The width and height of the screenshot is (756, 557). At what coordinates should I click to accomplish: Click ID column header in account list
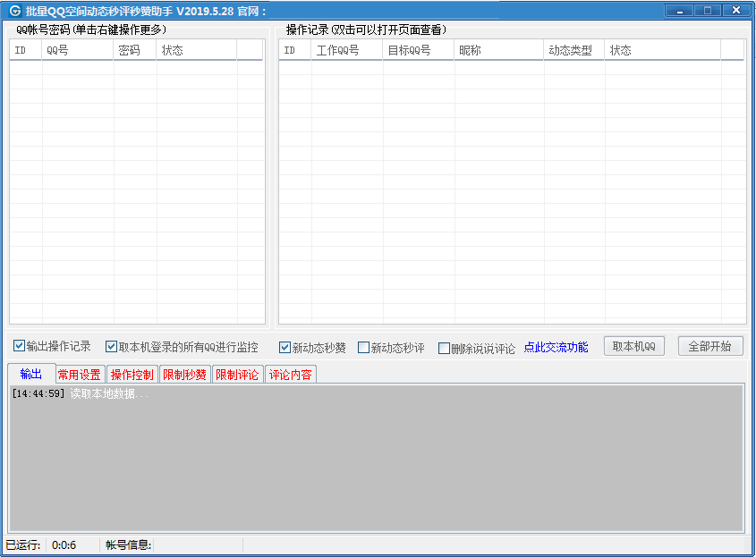(x=26, y=50)
